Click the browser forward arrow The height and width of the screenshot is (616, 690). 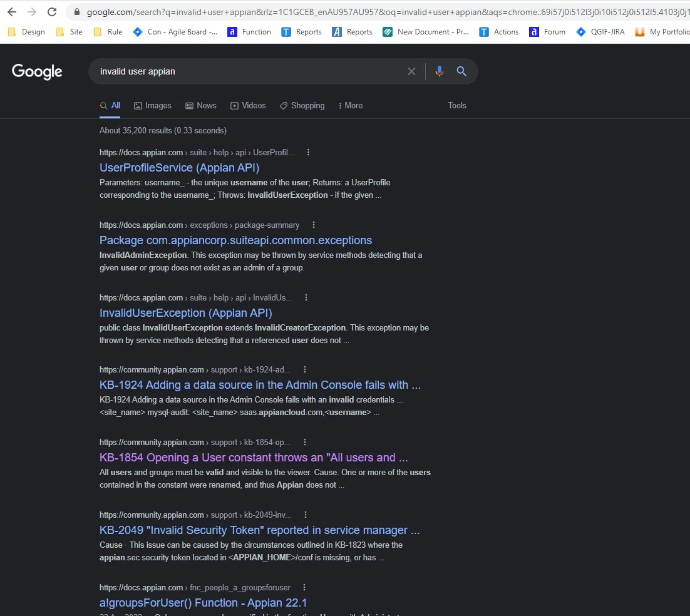(x=32, y=12)
